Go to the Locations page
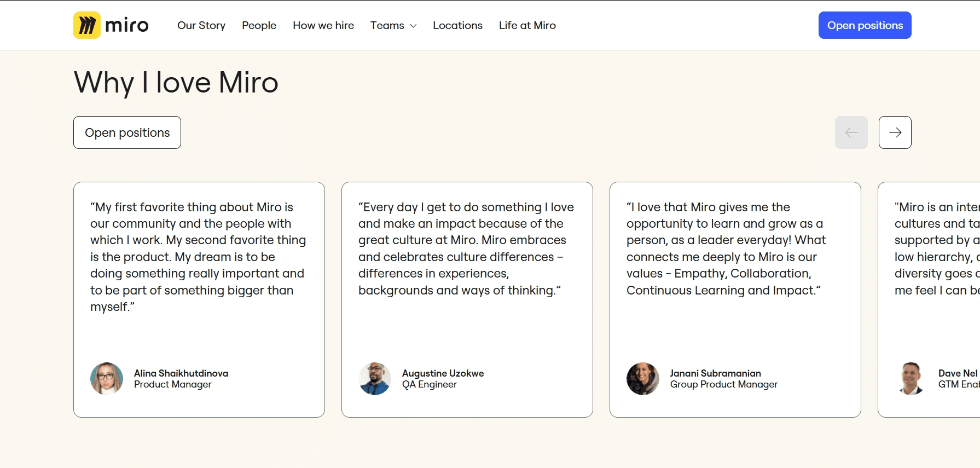 click(457, 25)
